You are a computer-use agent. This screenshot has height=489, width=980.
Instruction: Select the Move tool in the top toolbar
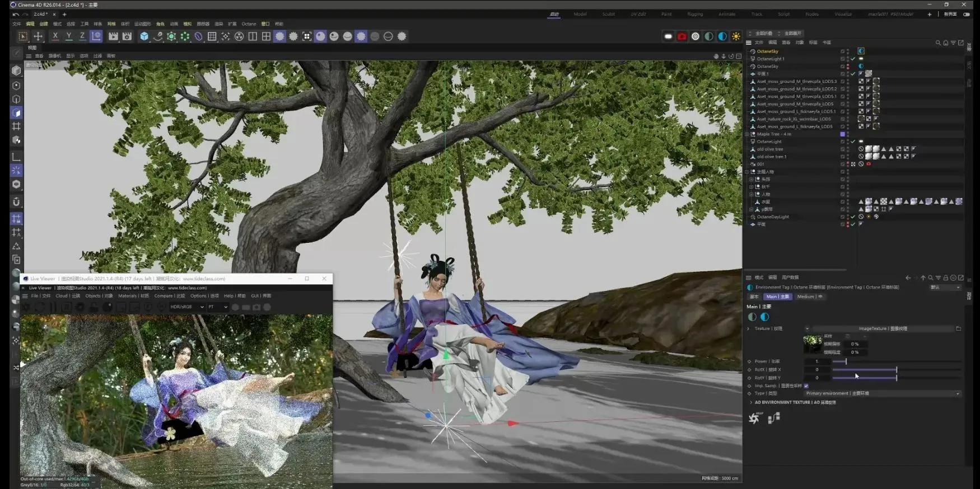click(x=38, y=36)
